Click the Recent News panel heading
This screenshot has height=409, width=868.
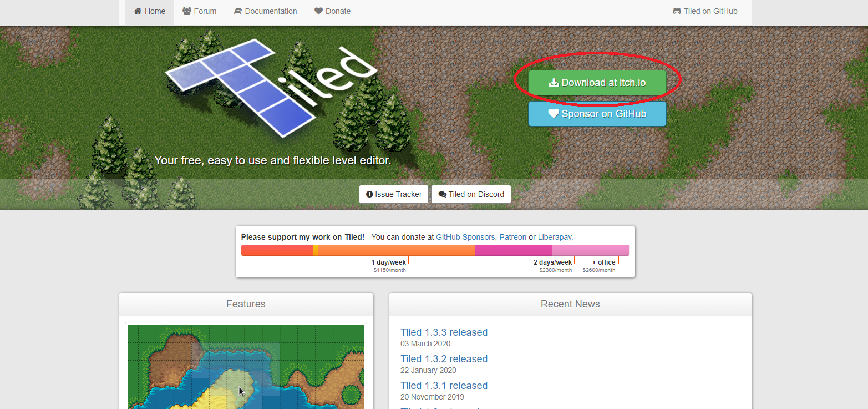(x=570, y=304)
